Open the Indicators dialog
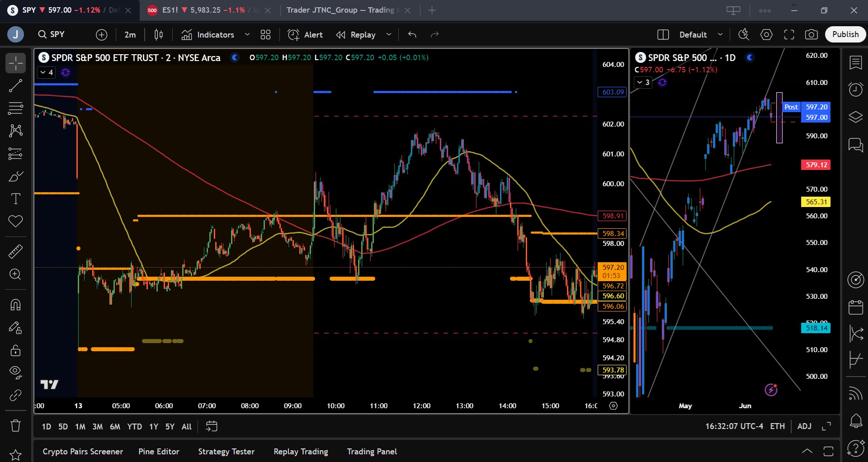 coord(208,34)
